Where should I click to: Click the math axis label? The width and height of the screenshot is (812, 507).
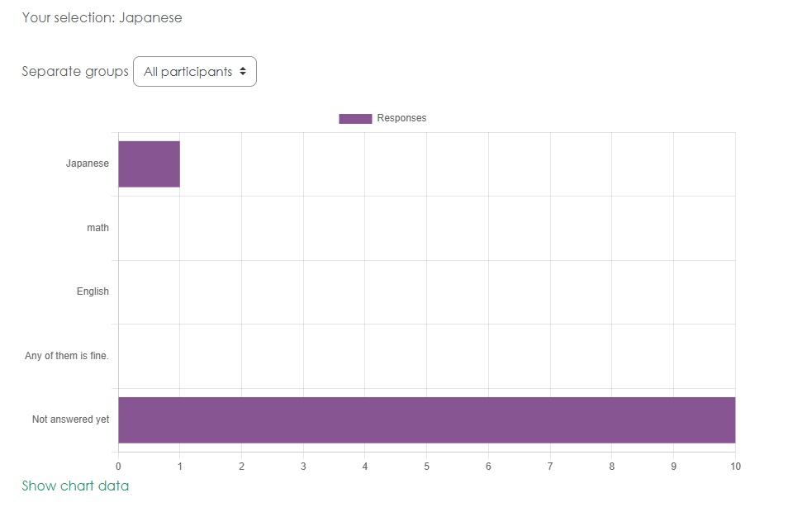pos(97,228)
